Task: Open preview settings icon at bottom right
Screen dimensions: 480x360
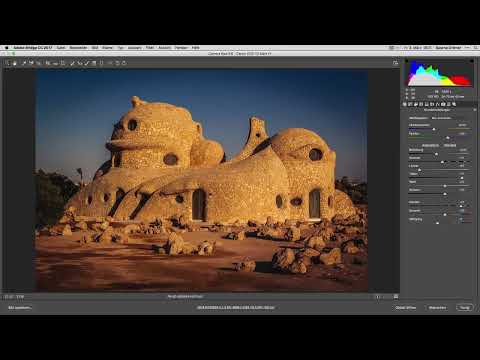Action: (396, 296)
